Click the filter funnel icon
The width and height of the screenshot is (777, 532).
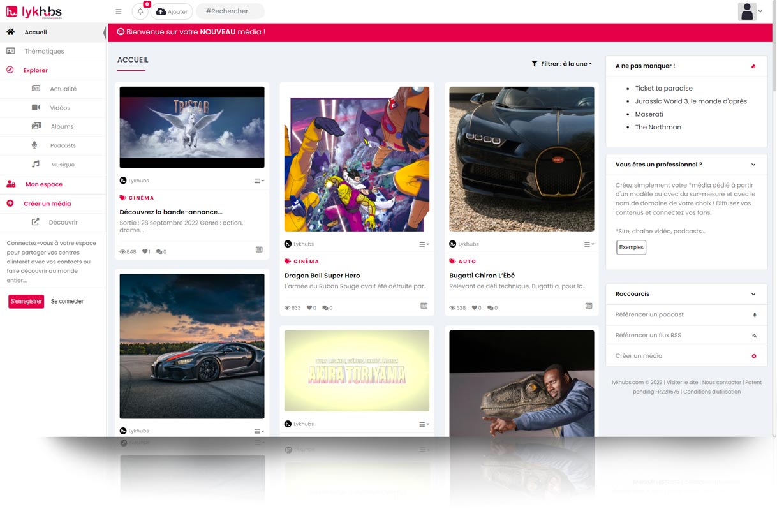click(535, 64)
